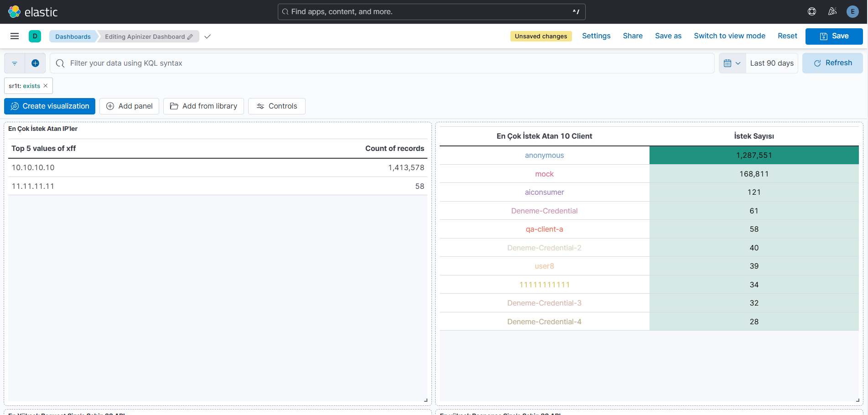Open the filter options menu icon

tap(15, 63)
